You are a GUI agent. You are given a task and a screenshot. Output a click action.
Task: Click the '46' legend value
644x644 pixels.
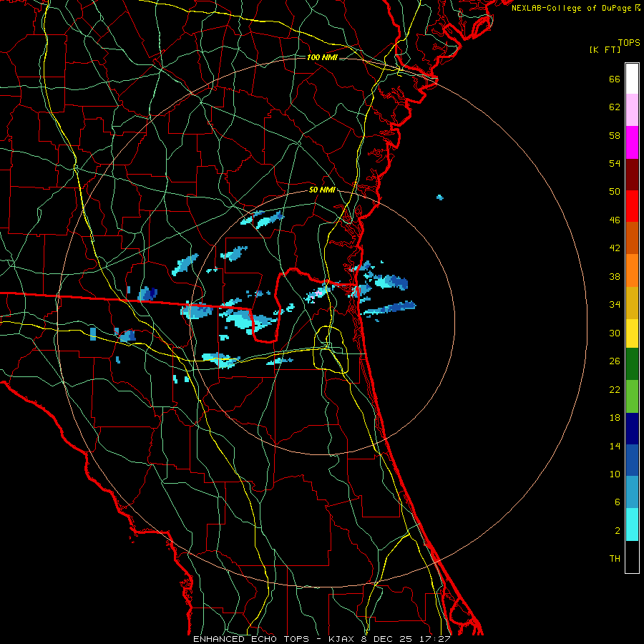(x=615, y=220)
